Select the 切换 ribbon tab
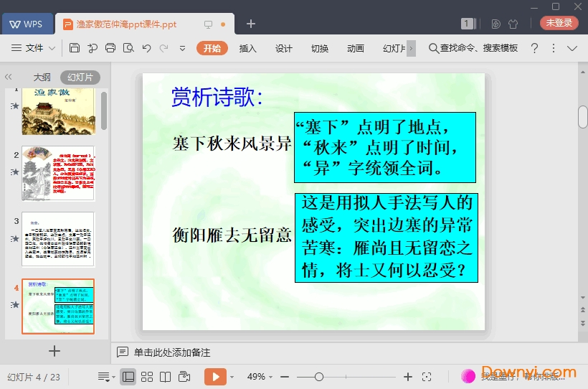 [320, 48]
